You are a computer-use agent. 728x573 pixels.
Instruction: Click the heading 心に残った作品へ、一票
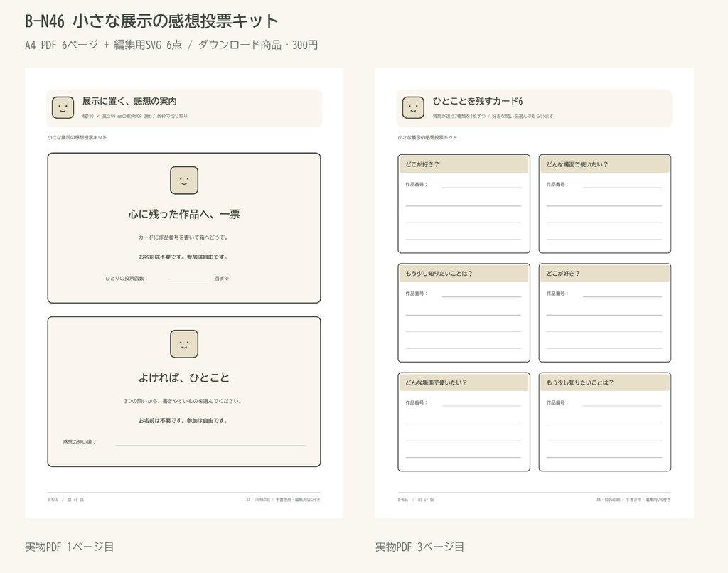coord(184,214)
